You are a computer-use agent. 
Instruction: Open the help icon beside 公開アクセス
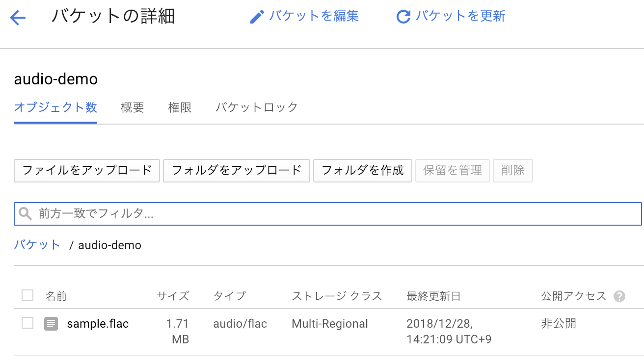(619, 296)
